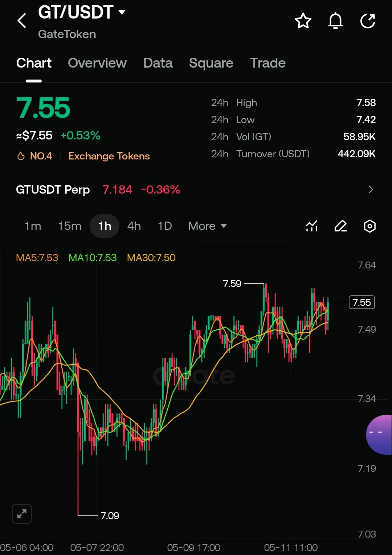Image resolution: width=392 pixels, height=555 pixels.
Task: Tap the 24h Turnover value 442.09K
Action: tap(356, 154)
